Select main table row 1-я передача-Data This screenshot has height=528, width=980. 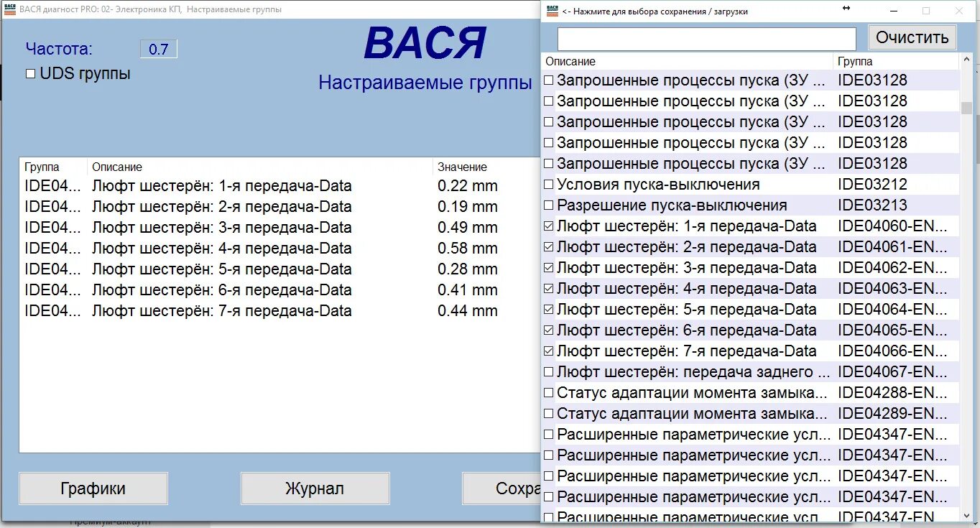point(279,186)
